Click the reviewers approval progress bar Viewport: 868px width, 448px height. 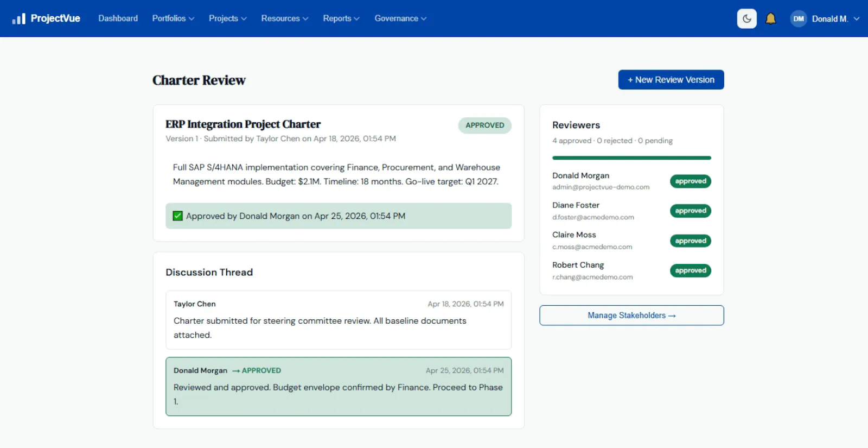tap(631, 158)
